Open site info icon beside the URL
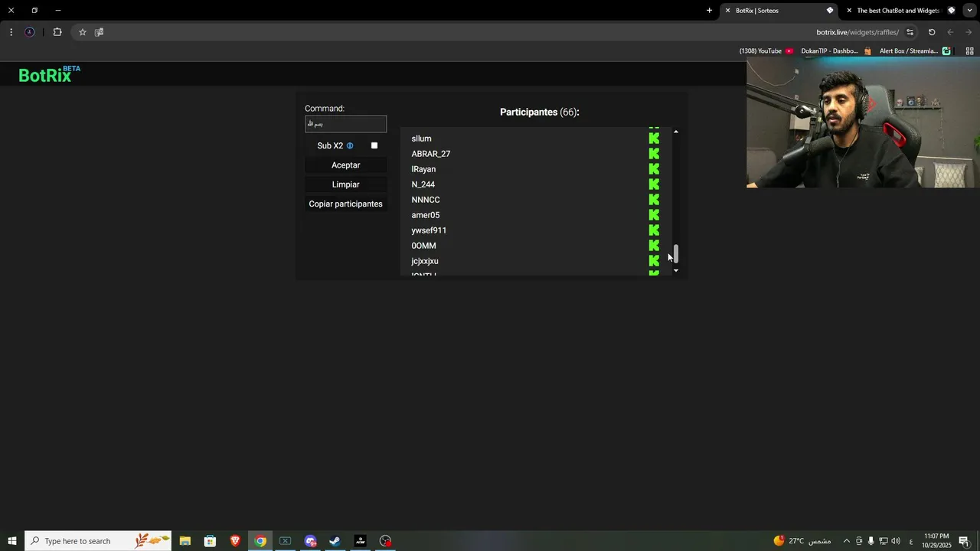 click(x=910, y=32)
